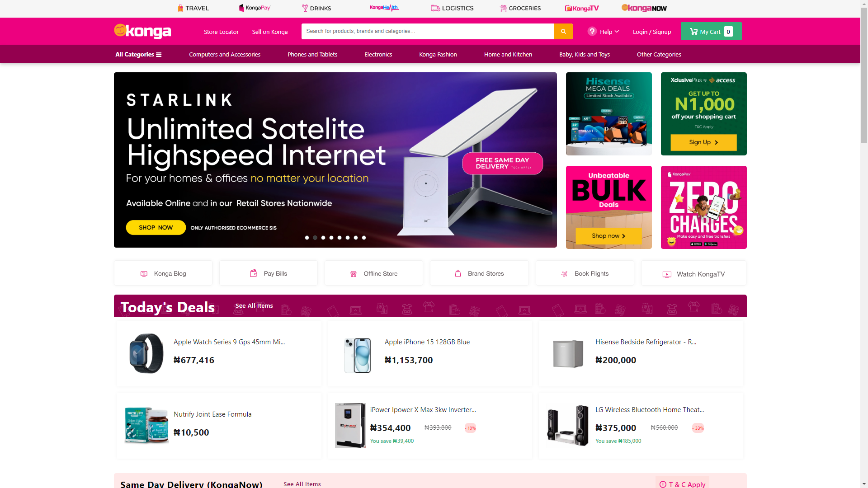Expand the Help dropdown chevron

tap(617, 32)
